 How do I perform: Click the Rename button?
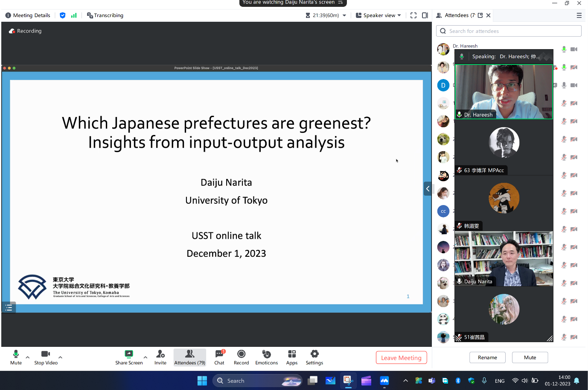(487, 358)
